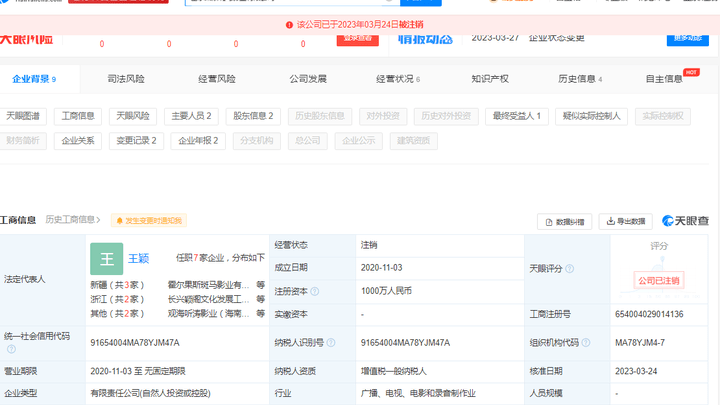Click help icon next to 天眼评分
Viewport: 720px width, 405px height.
(569, 269)
